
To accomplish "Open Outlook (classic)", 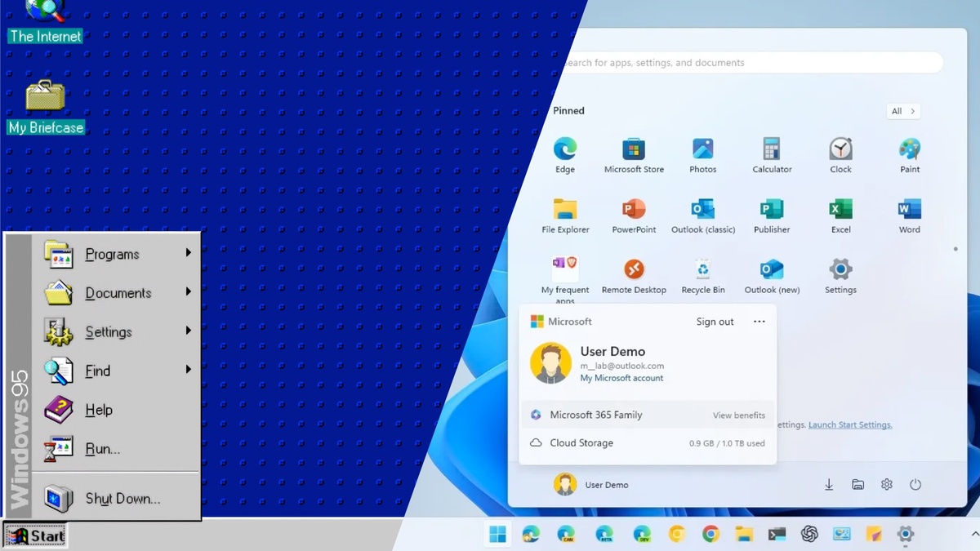I will tap(703, 216).
